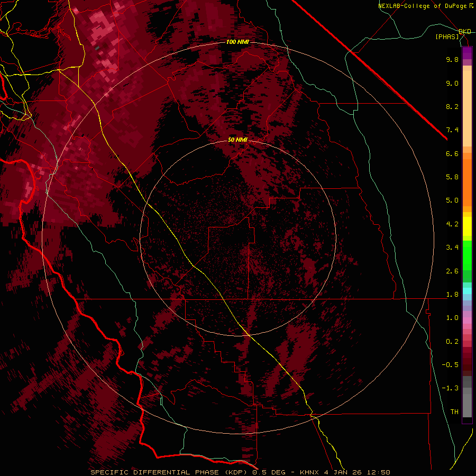Click the [PHAS] legend header
The height and width of the screenshot is (476, 476).
tap(447, 36)
